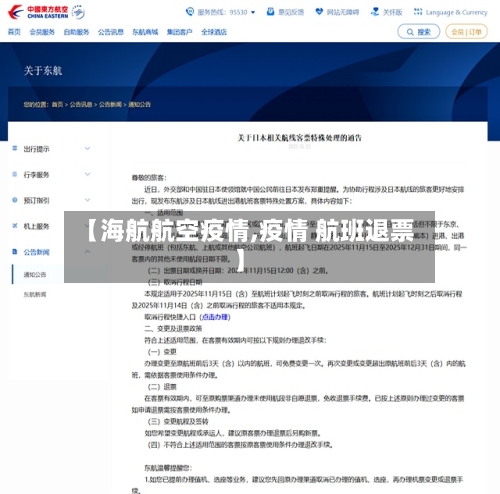The height and width of the screenshot is (494, 500).
Task: Click the 预订指引 sidebar icon
Action: pos(15,200)
